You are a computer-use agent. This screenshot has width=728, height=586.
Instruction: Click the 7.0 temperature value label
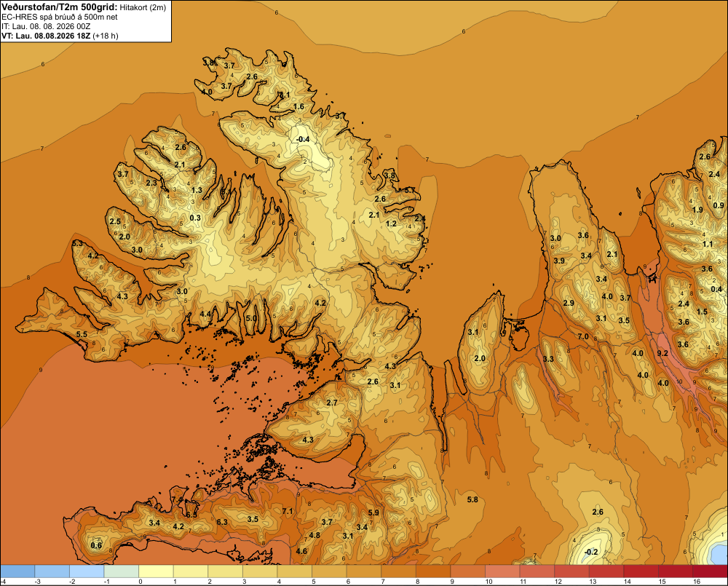(x=583, y=336)
